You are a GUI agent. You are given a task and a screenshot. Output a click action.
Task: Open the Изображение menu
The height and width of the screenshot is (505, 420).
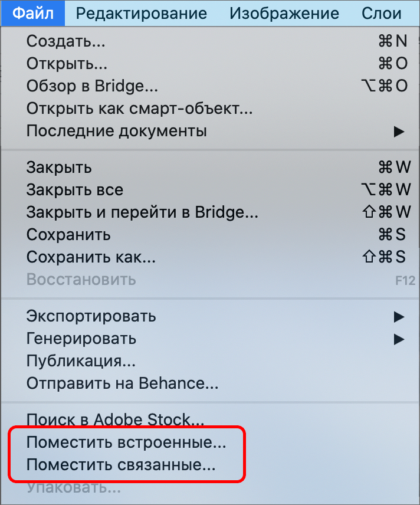284,13
